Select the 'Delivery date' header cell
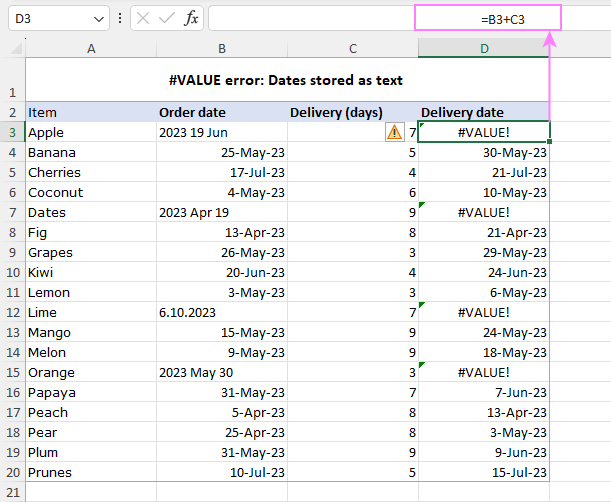Screen dimensions: 611x502 pos(484,112)
